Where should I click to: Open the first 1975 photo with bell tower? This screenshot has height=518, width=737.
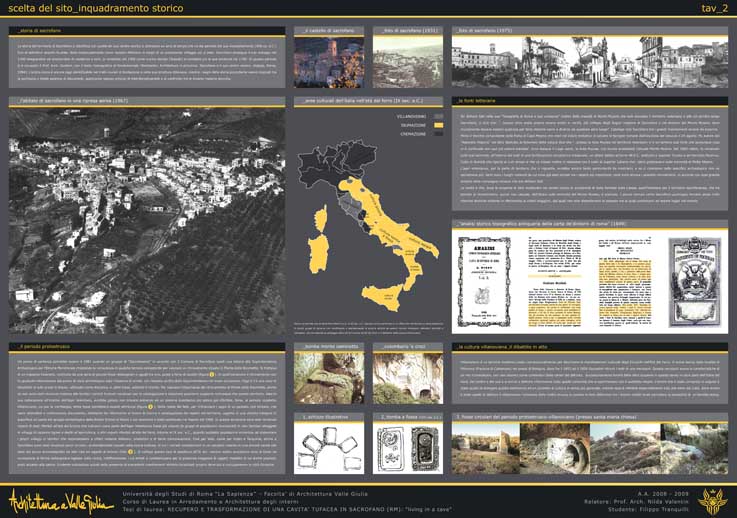[486, 63]
